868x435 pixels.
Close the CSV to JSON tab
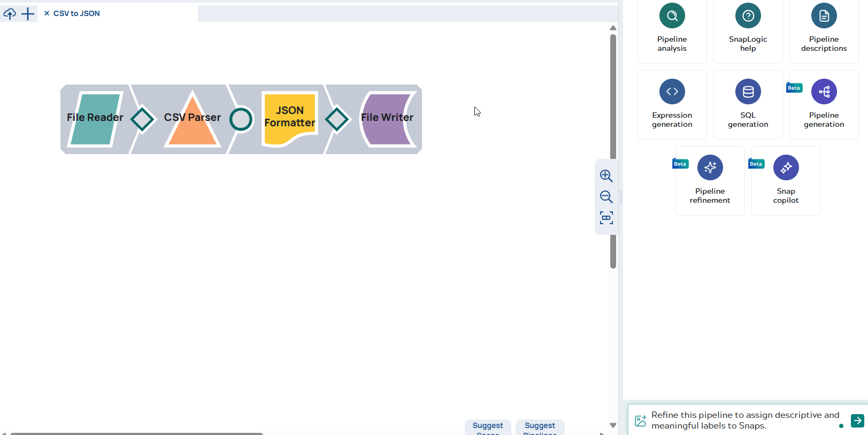(x=47, y=13)
